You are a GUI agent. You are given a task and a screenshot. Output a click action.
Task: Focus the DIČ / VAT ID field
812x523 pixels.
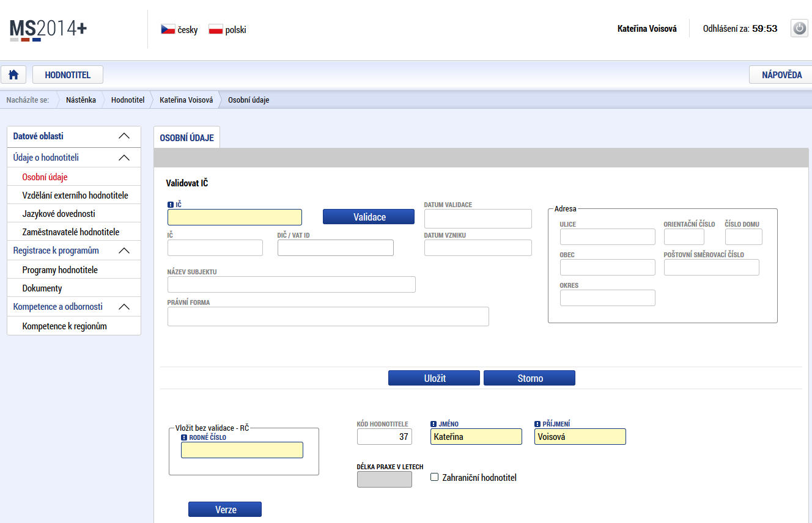pos(336,247)
